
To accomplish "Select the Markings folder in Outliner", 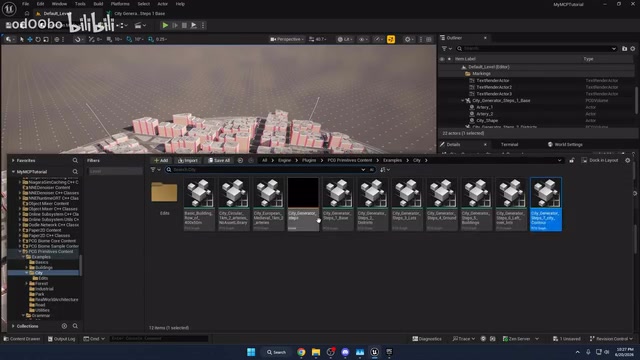I will (x=481, y=73).
